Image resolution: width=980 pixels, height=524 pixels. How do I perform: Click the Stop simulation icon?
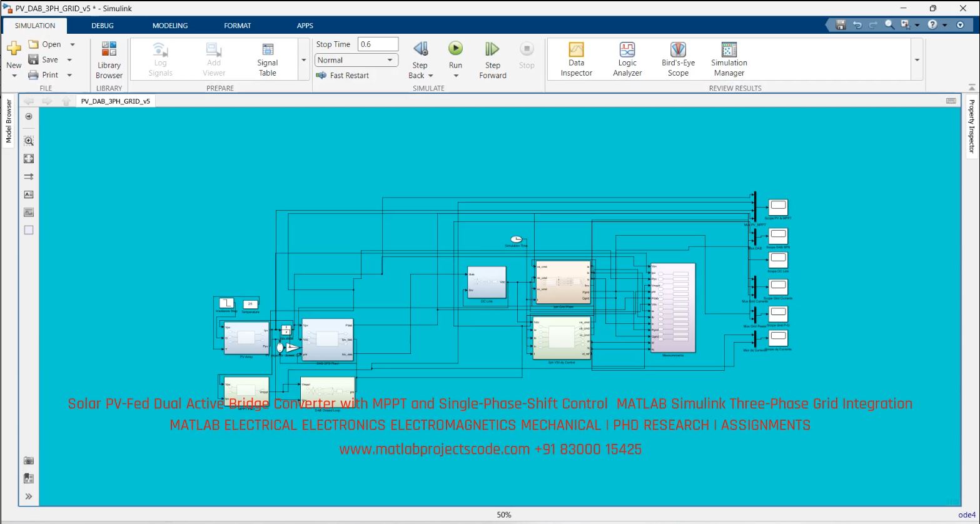pyautogui.click(x=527, y=49)
